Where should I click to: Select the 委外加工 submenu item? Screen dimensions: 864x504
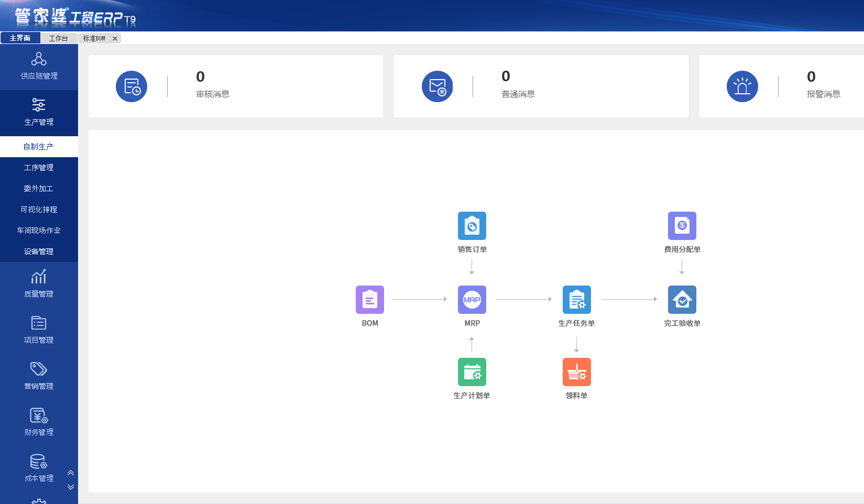coord(39,189)
